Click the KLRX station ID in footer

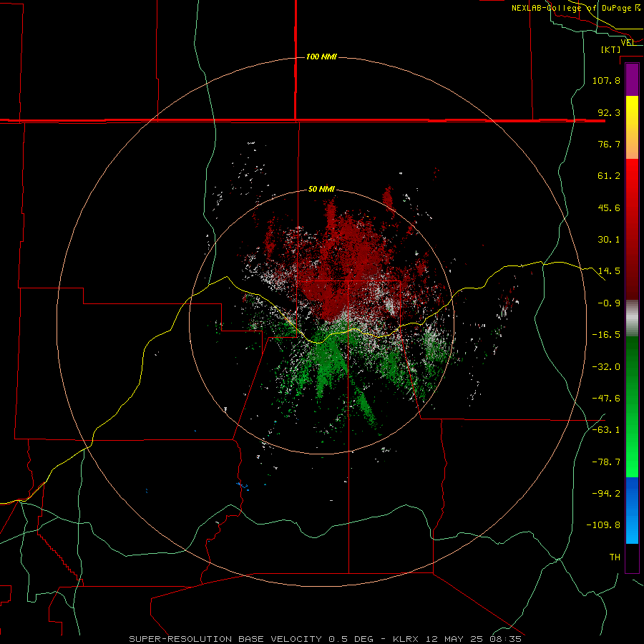coord(407,639)
